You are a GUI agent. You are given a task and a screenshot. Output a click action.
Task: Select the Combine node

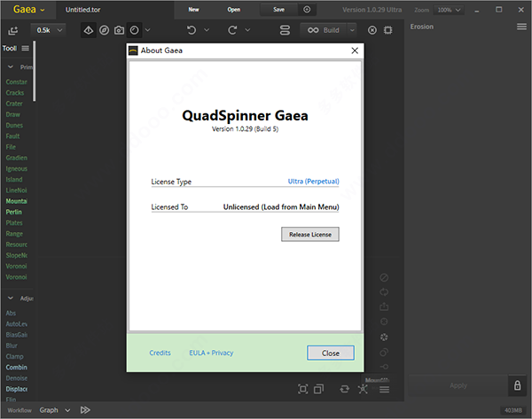click(x=16, y=368)
